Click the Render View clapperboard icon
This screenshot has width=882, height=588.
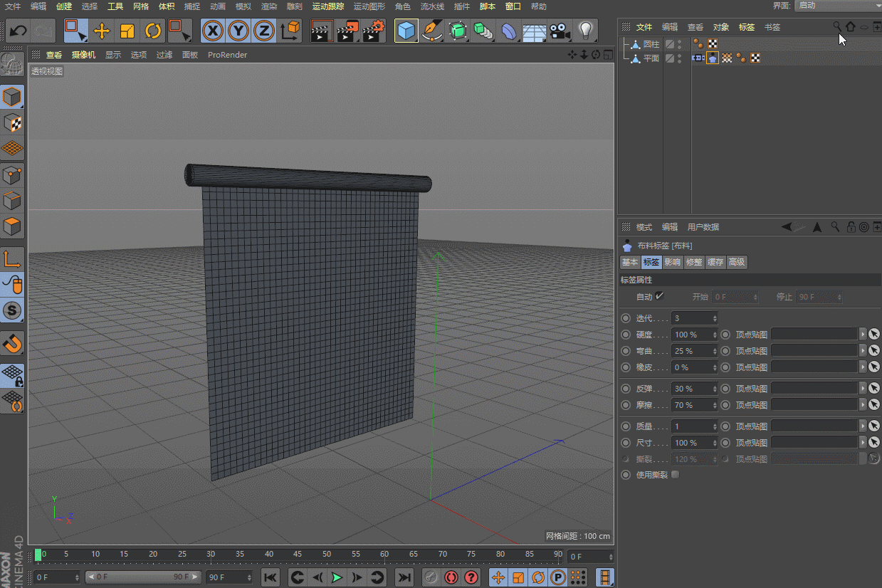[x=322, y=31]
